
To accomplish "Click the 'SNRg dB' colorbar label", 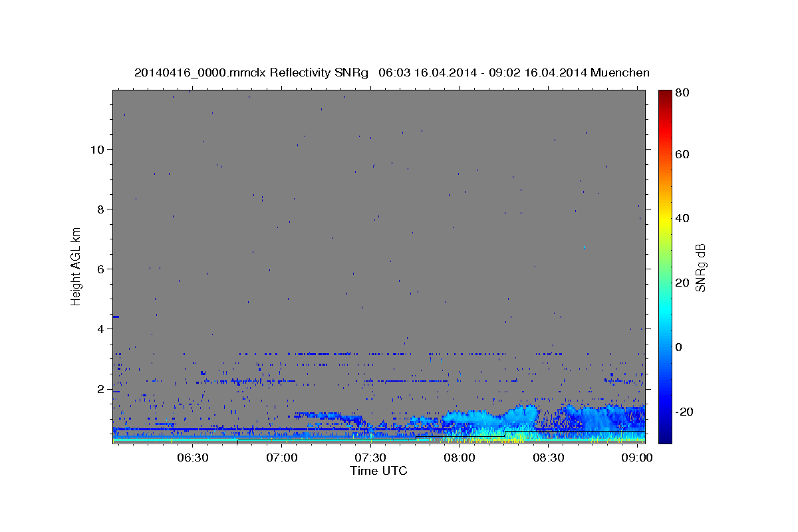I will pyautogui.click(x=700, y=267).
